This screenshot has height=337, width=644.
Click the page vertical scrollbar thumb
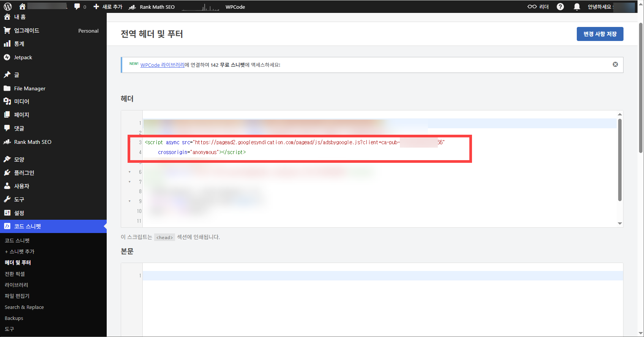[641, 88]
